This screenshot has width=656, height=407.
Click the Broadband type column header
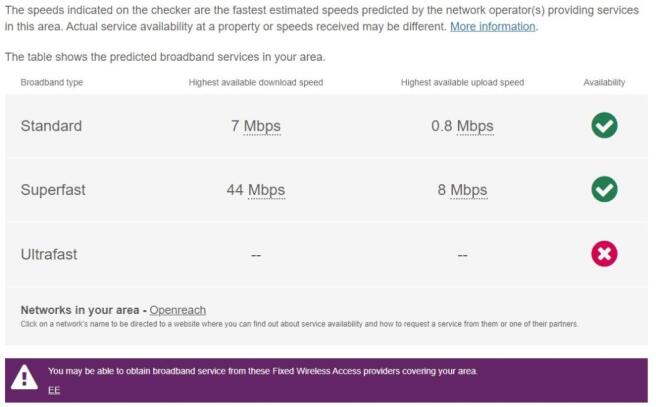pyautogui.click(x=52, y=82)
